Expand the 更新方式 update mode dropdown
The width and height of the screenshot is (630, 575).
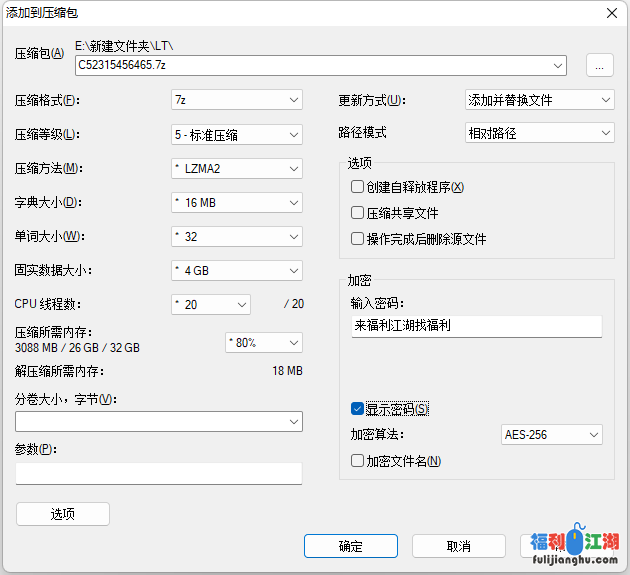point(540,100)
